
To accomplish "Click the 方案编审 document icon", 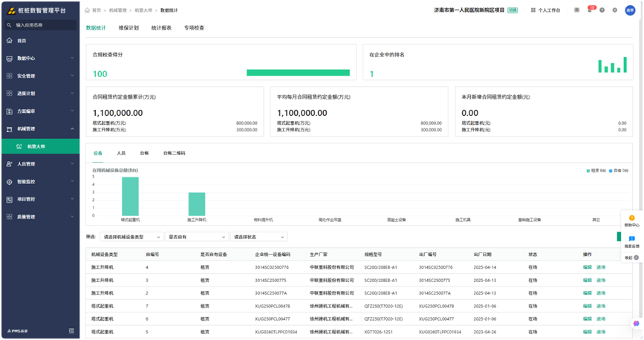I will point(10,111).
